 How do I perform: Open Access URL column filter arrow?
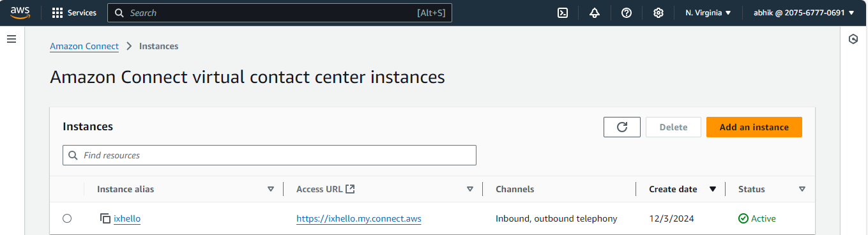point(470,189)
